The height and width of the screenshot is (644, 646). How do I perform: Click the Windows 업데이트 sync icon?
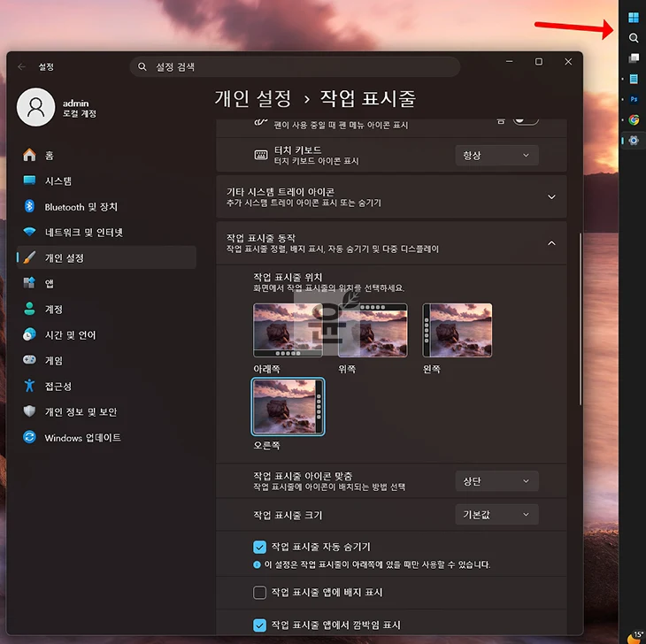pos(29,437)
